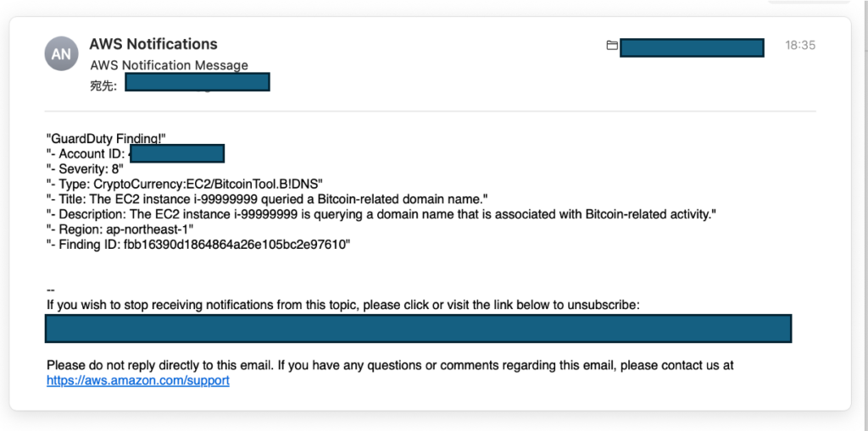
Task: Click the redacted recipient address
Action: pyautogui.click(x=198, y=82)
